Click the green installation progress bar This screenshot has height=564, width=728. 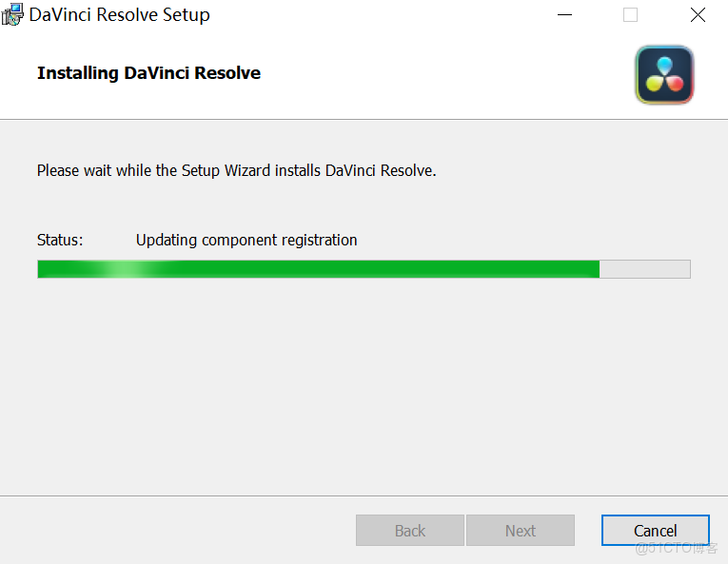364,269
